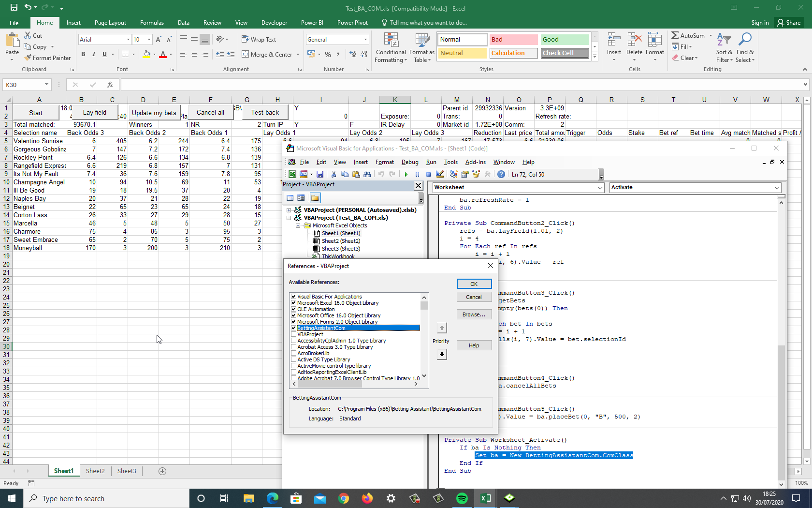Click the Center align icon
This screenshot has height=508, width=812.
[194, 54]
